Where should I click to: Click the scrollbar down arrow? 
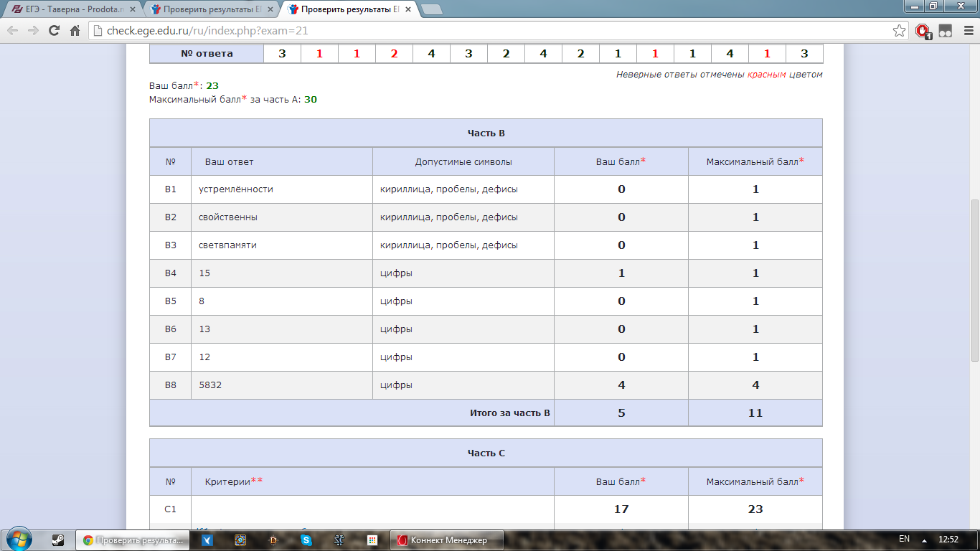(974, 523)
